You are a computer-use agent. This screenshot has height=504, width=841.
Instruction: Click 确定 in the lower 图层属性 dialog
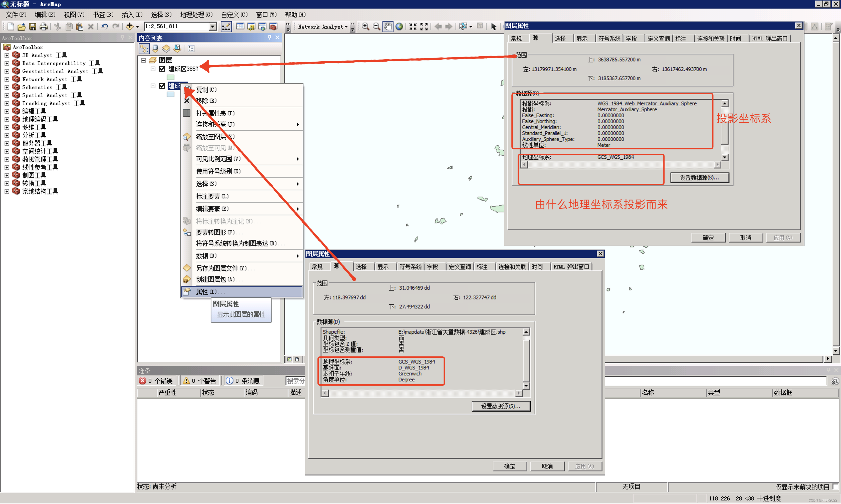[x=510, y=466]
